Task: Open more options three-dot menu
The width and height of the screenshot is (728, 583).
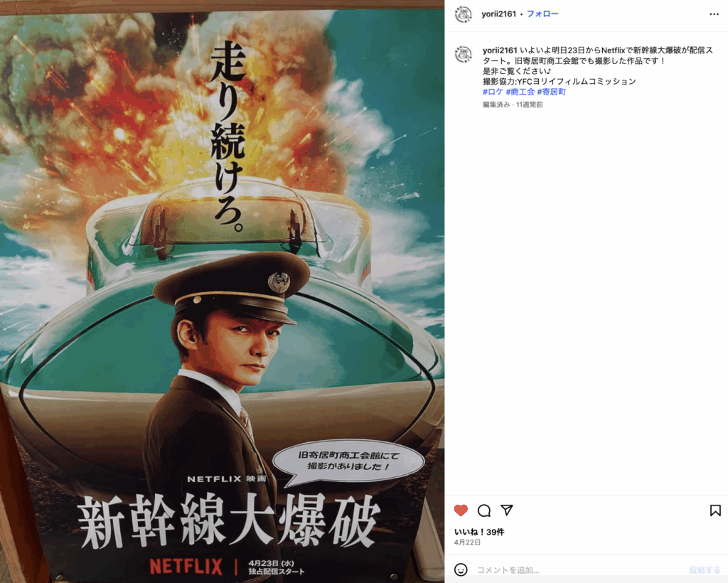Action: pyautogui.click(x=714, y=14)
